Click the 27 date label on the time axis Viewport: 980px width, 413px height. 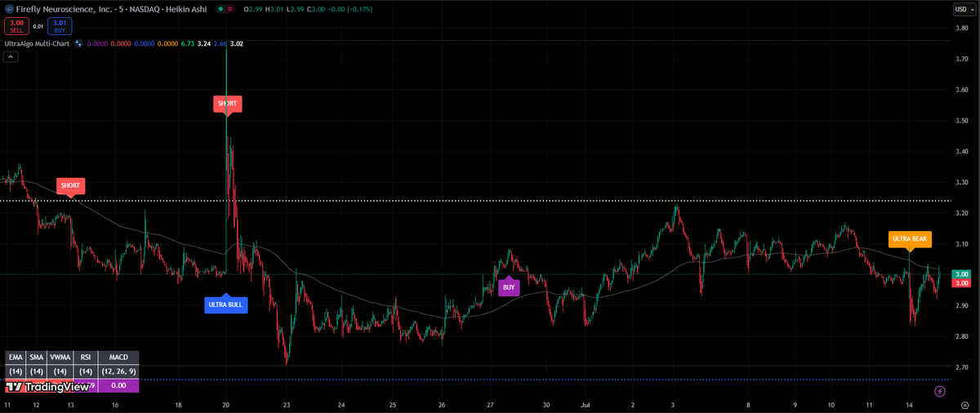coord(490,405)
